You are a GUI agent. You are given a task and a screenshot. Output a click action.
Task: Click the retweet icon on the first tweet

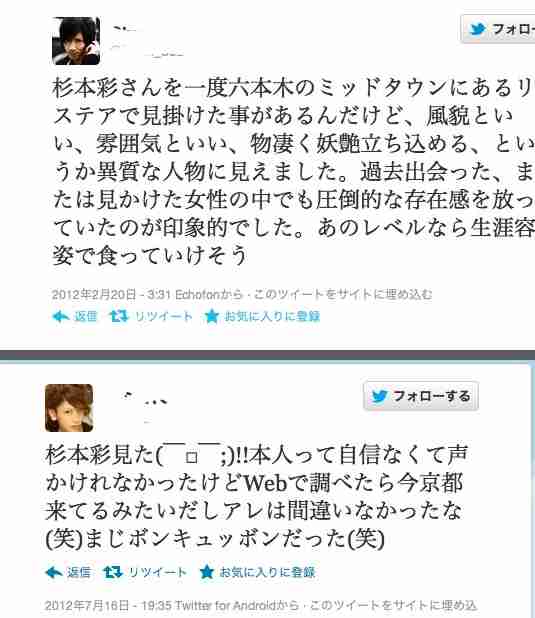(x=119, y=316)
